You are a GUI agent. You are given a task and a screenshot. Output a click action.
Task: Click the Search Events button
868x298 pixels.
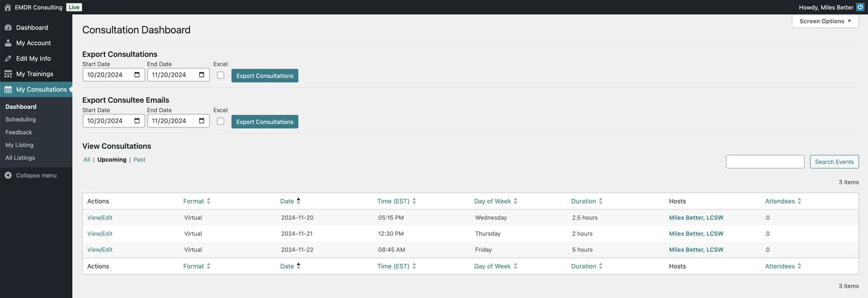[x=834, y=161]
